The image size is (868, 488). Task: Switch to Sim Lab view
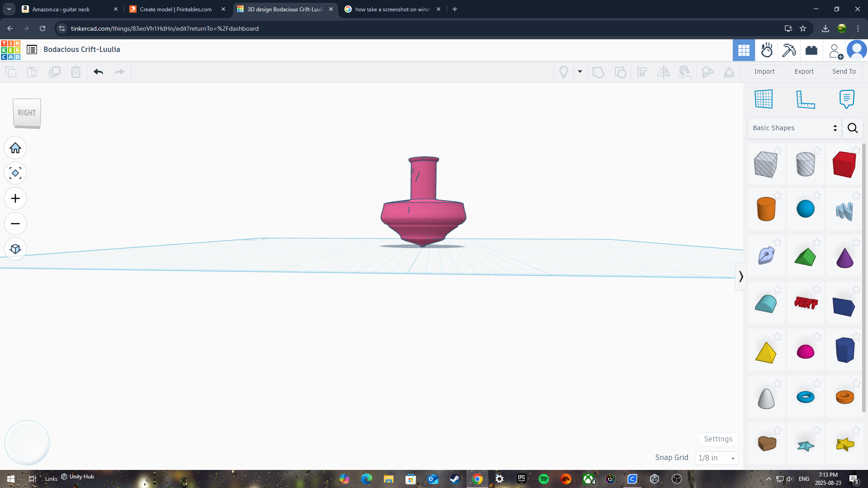tap(766, 50)
